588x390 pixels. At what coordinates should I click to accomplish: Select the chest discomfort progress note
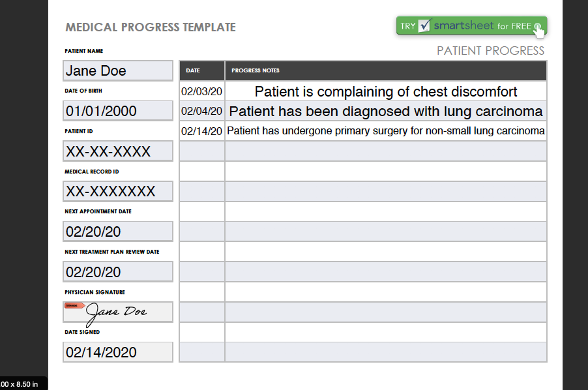point(386,91)
